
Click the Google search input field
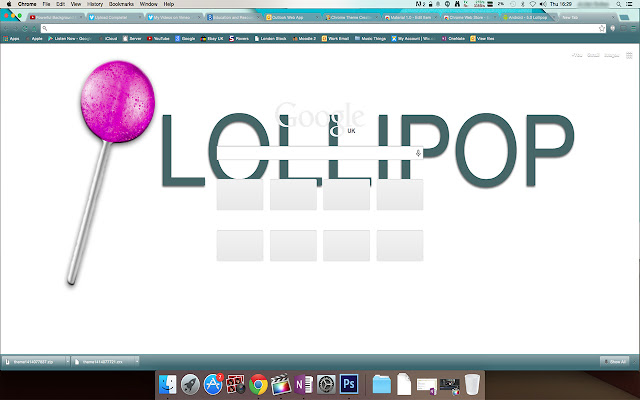pos(315,153)
